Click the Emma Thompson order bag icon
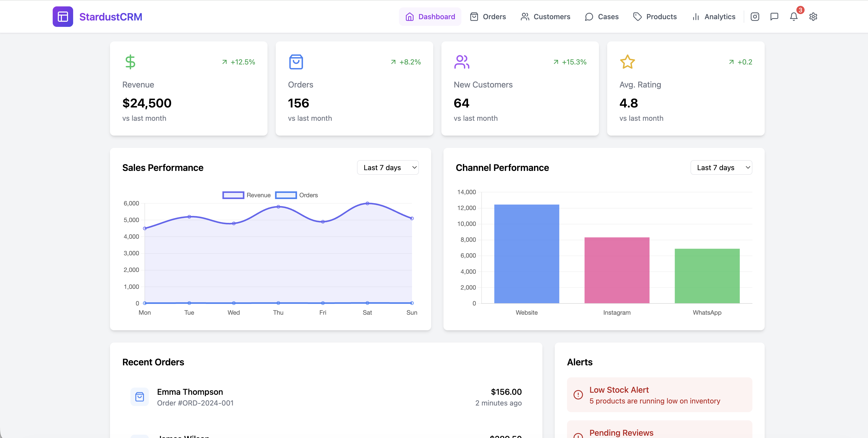Image resolution: width=868 pixels, height=438 pixels. point(139,397)
